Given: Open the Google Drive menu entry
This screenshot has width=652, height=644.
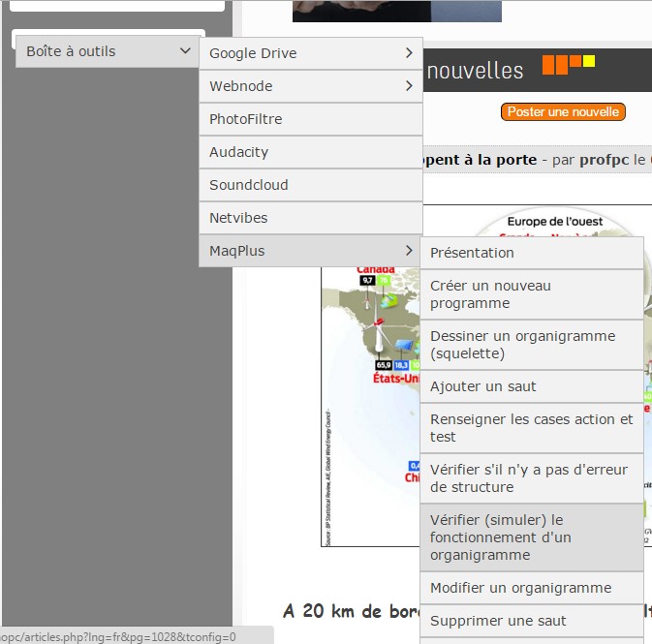Looking at the screenshot, I should click(x=311, y=53).
